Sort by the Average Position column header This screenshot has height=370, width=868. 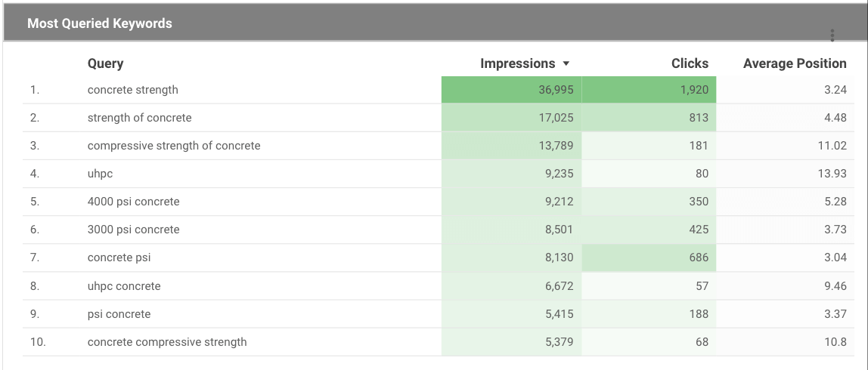tap(795, 63)
